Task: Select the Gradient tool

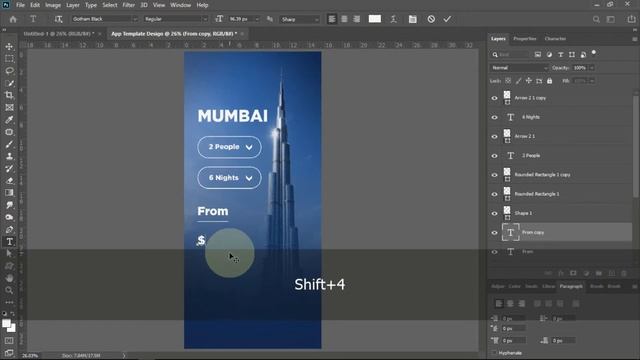Action: pyautogui.click(x=9, y=193)
